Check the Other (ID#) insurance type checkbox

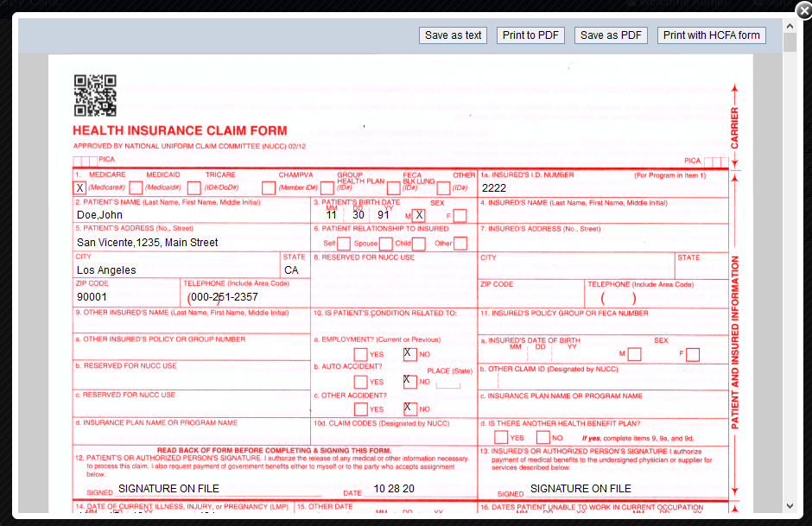(443, 187)
